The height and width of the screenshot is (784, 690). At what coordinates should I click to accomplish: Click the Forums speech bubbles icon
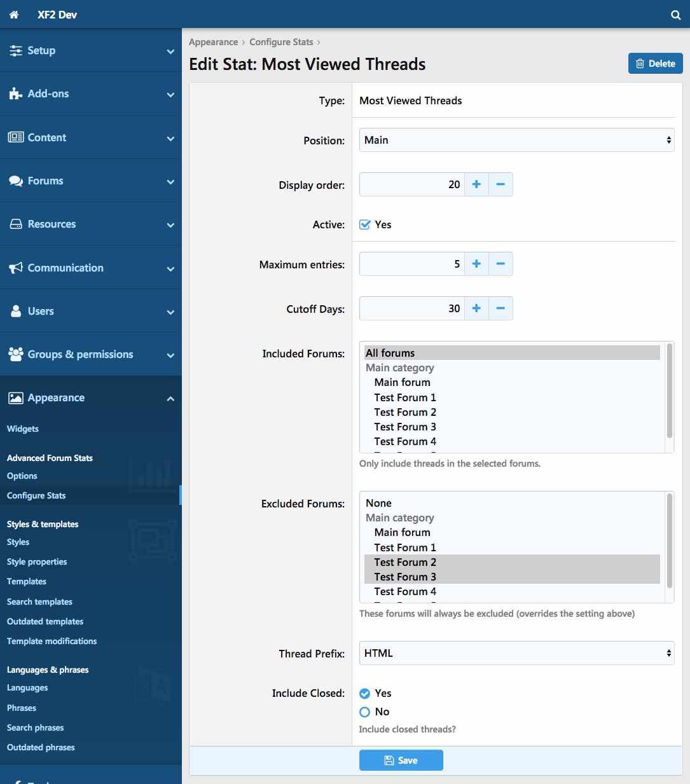pos(16,181)
